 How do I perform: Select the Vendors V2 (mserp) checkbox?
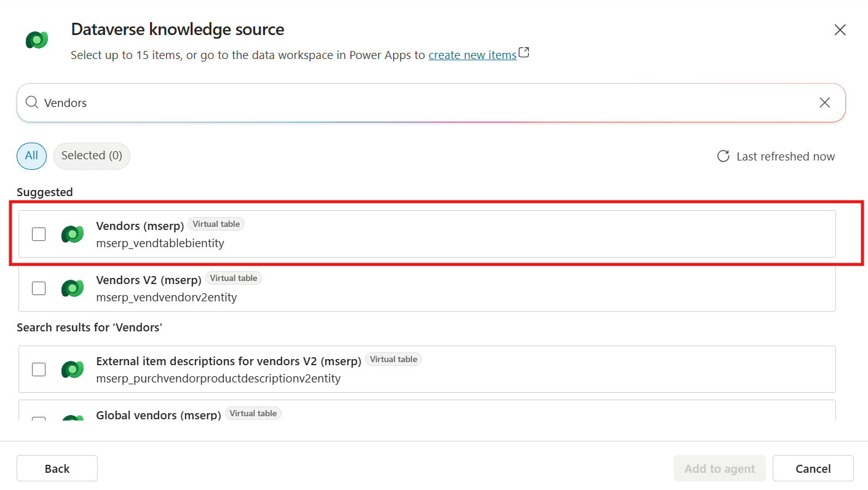(39, 288)
